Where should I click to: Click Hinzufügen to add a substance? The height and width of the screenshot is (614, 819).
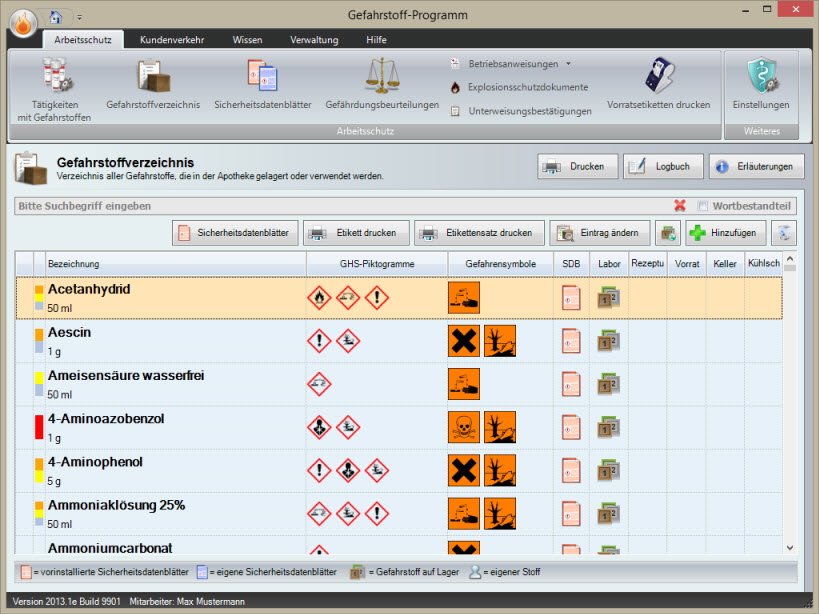point(726,233)
